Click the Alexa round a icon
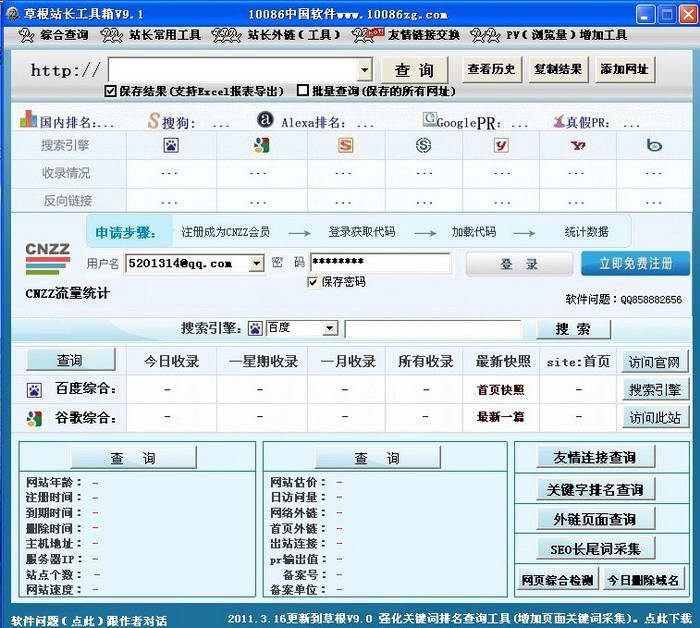This screenshot has height=628, width=700. click(x=265, y=119)
